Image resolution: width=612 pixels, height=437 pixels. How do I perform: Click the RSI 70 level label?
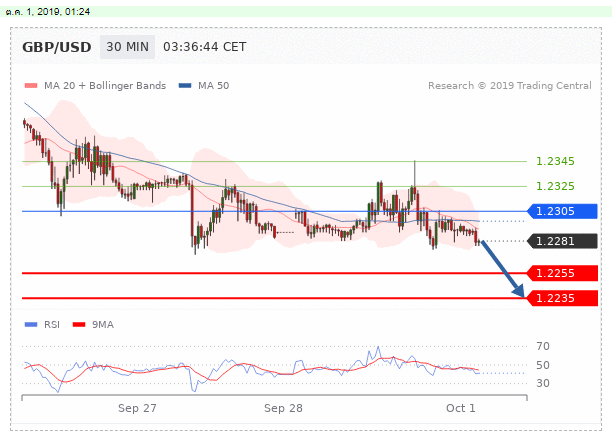pos(543,346)
